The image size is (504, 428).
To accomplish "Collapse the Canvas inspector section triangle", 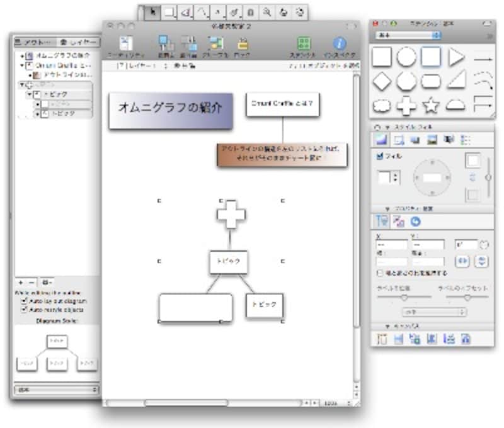I will pyautogui.click(x=387, y=326).
